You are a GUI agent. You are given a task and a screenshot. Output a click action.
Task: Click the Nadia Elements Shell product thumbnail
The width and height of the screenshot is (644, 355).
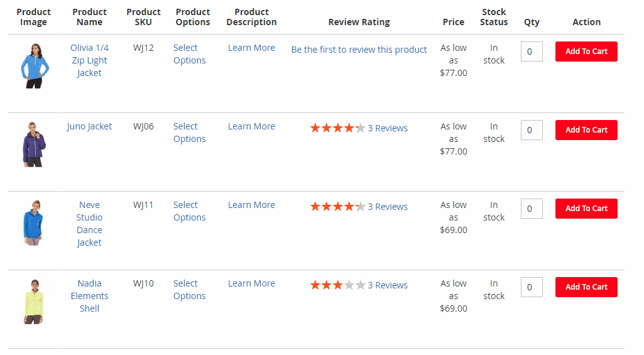coord(34,301)
